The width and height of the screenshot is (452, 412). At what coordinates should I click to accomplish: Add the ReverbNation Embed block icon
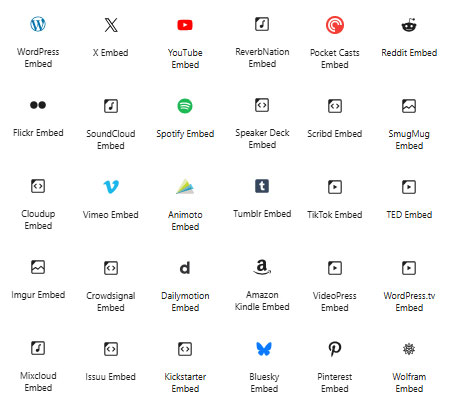[262, 24]
